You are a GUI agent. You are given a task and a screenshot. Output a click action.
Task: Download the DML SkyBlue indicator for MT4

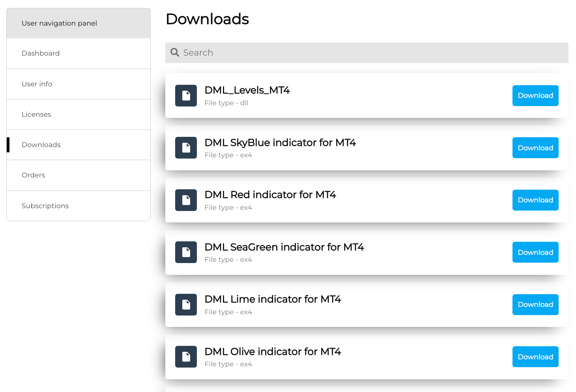(535, 148)
